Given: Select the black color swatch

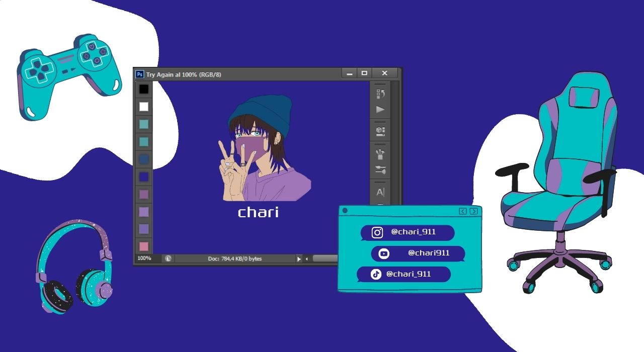Looking at the screenshot, I should point(144,89).
